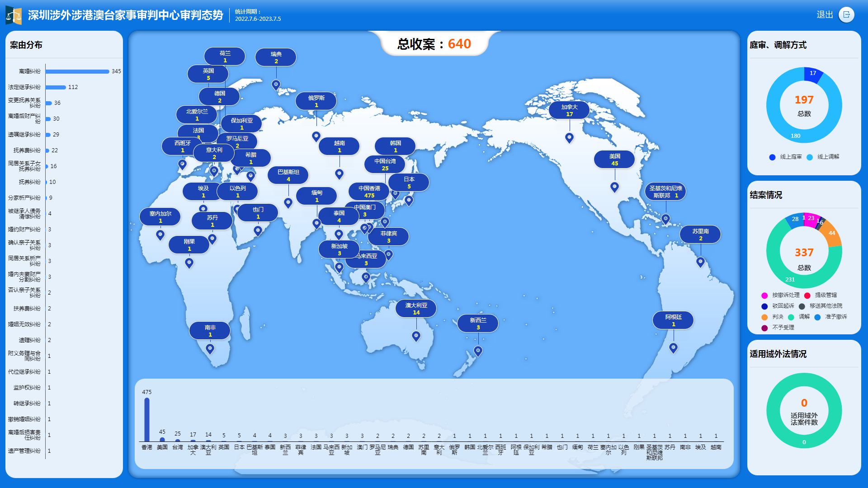This screenshot has height=488, width=868.
Task: Toggle the 判决 legend entry
Action: [772, 317]
